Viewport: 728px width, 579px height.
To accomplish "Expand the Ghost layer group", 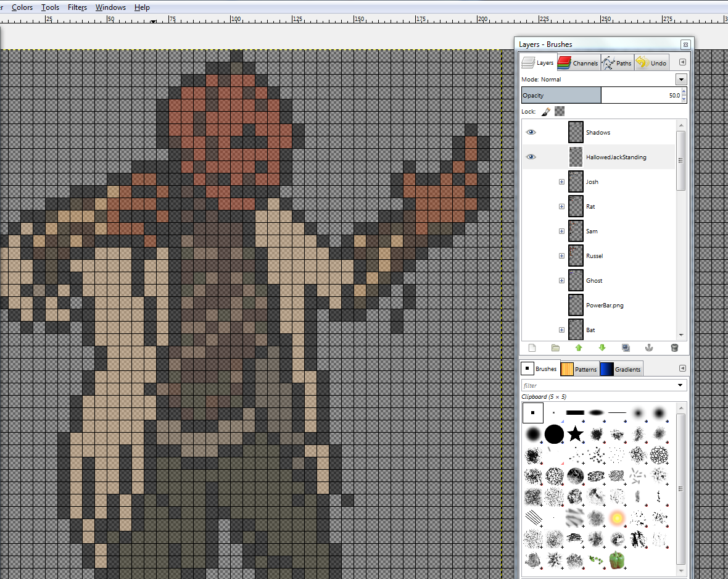I will (x=561, y=280).
